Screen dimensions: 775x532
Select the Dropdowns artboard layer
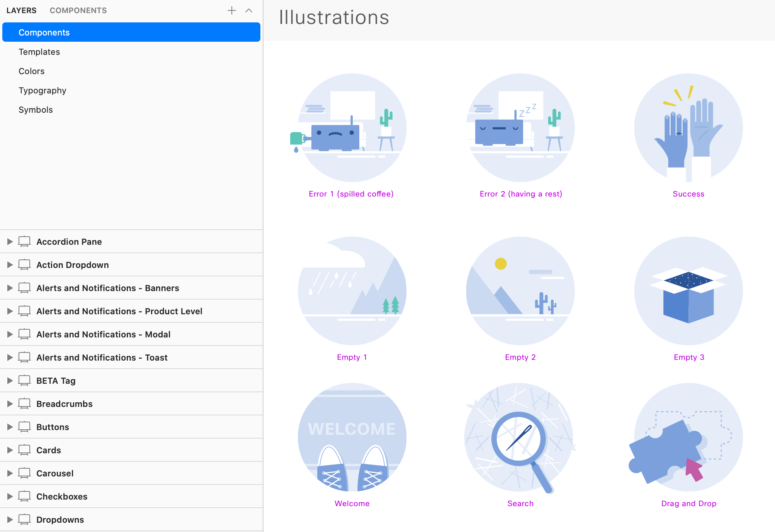(60, 520)
